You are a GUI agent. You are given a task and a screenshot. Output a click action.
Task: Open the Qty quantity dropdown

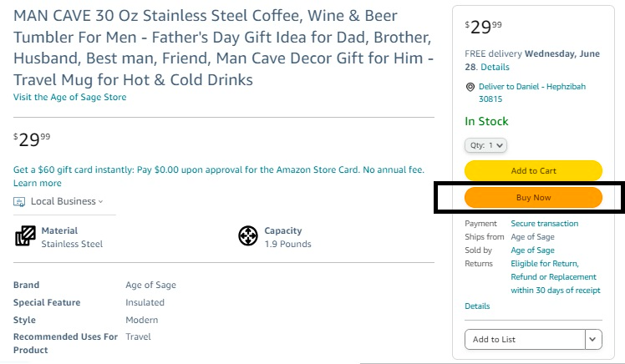(485, 145)
